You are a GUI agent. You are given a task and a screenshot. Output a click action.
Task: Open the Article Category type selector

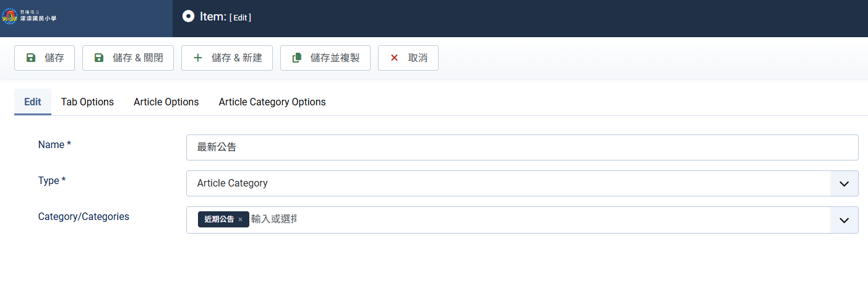507,183
